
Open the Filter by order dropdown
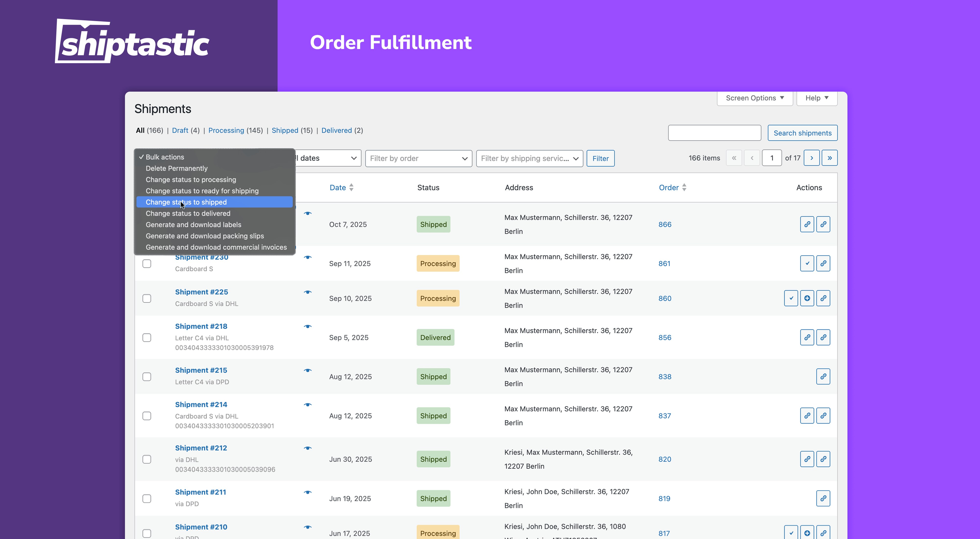418,158
